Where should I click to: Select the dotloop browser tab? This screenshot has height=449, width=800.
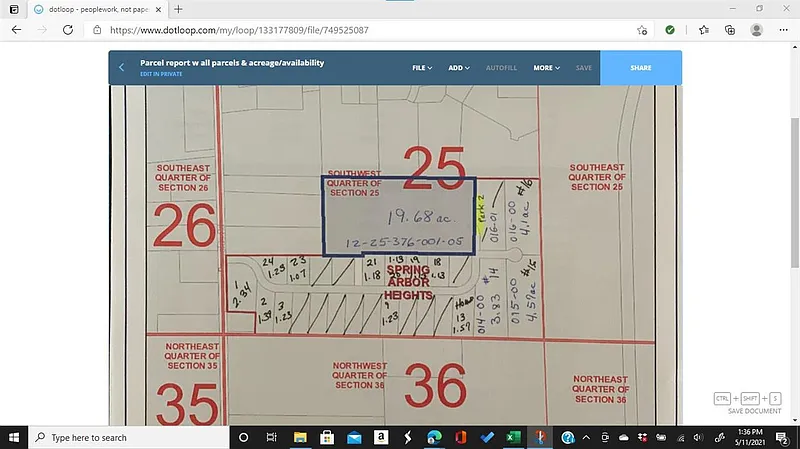pos(96,9)
